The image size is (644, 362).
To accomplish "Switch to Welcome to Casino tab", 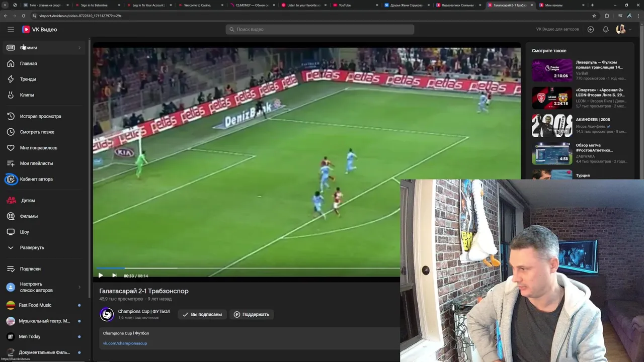I will point(200,5).
